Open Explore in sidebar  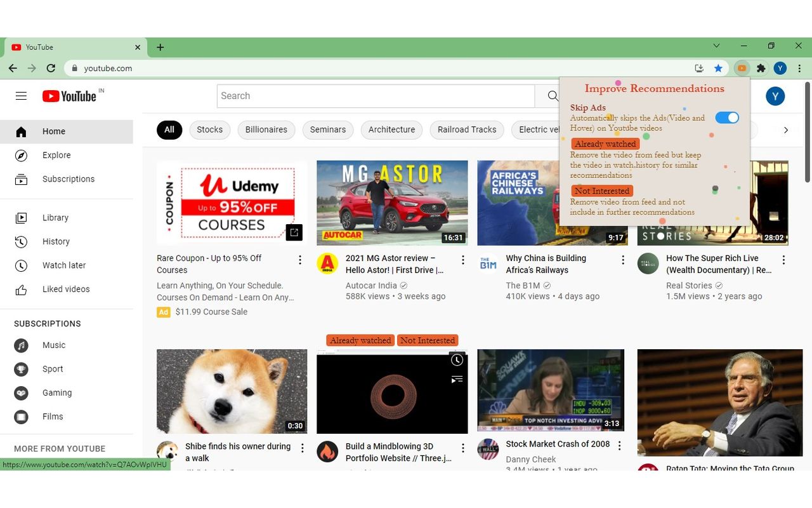(67, 155)
